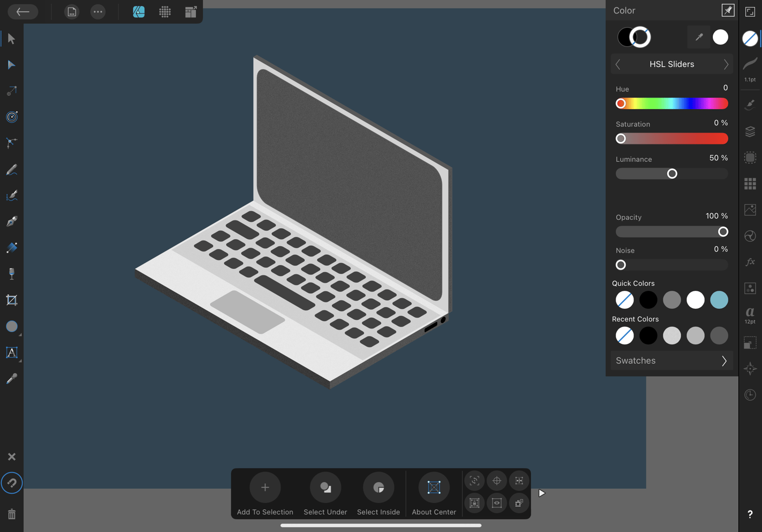Activate the gradient Fill tool
This screenshot has height=532, width=762.
pyautogui.click(x=11, y=248)
